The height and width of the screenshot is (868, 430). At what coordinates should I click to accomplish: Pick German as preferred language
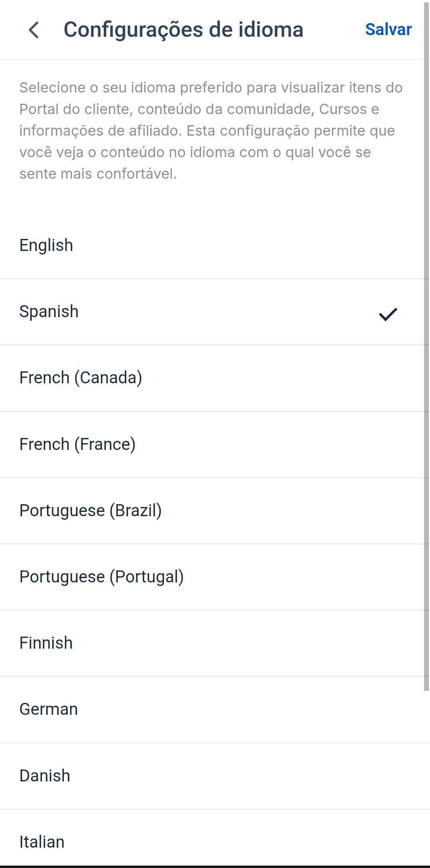pos(49,709)
